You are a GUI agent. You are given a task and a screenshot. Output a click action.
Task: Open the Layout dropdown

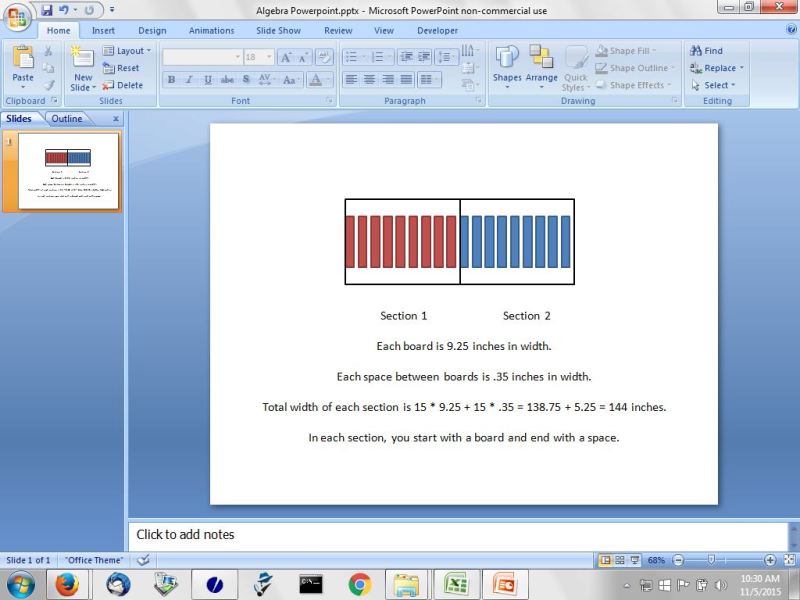(x=127, y=51)
